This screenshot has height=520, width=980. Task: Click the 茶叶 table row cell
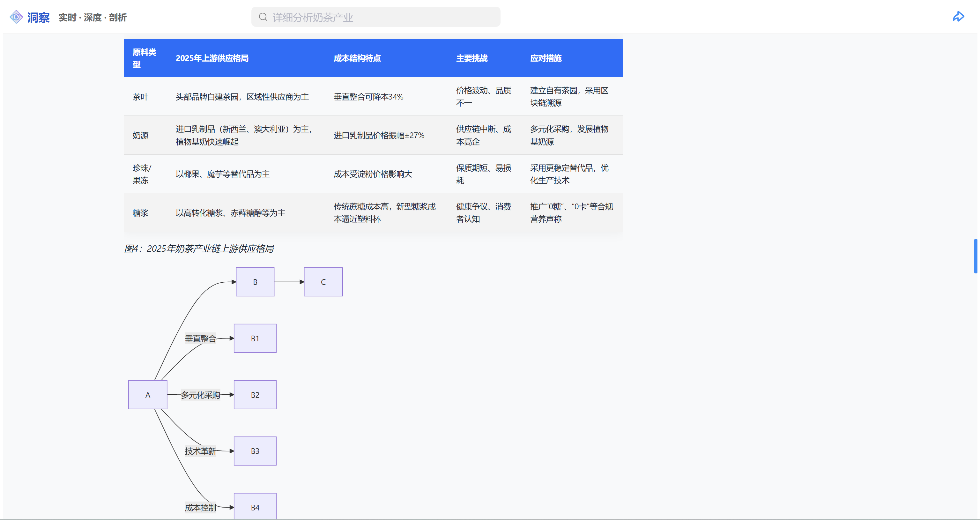[140, 97]
